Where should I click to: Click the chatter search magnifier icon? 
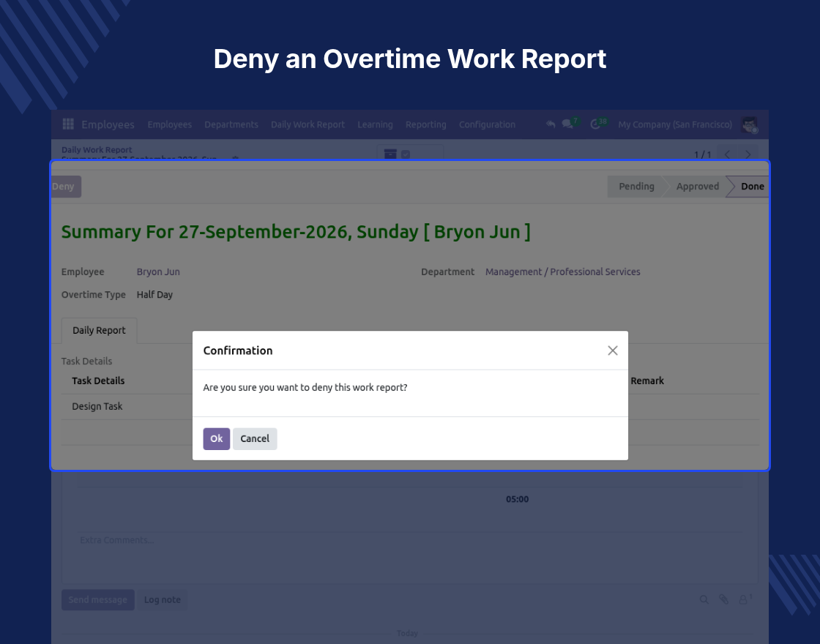(704, 599)
